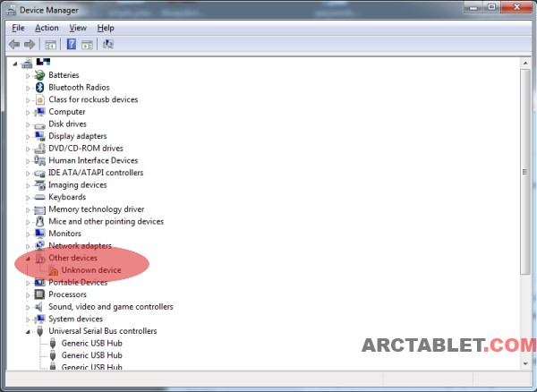
Task: Collapse the Other devices node
Action: point(28,258)
